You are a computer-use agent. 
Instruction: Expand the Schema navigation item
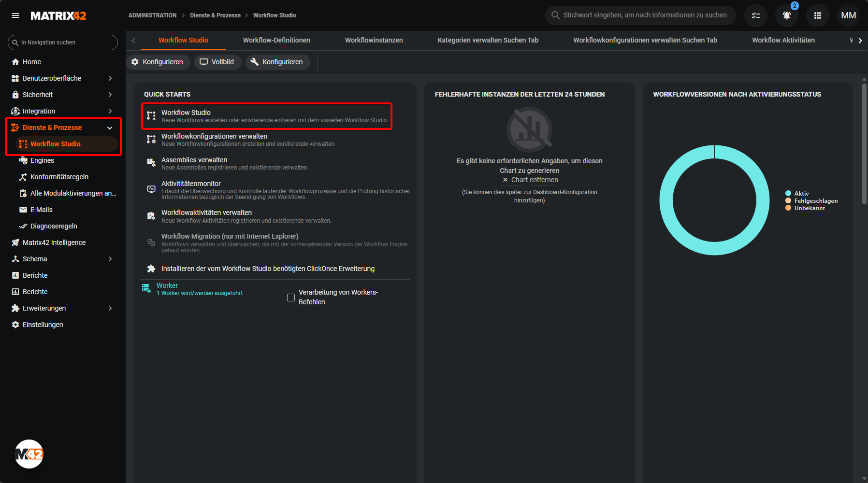(x=110, y=259)
